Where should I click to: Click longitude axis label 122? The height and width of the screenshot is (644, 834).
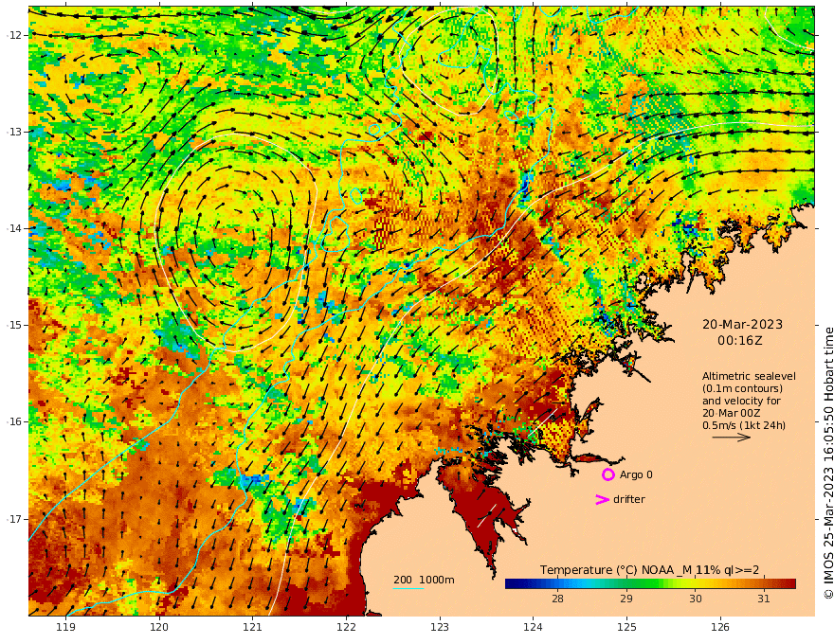346,627
